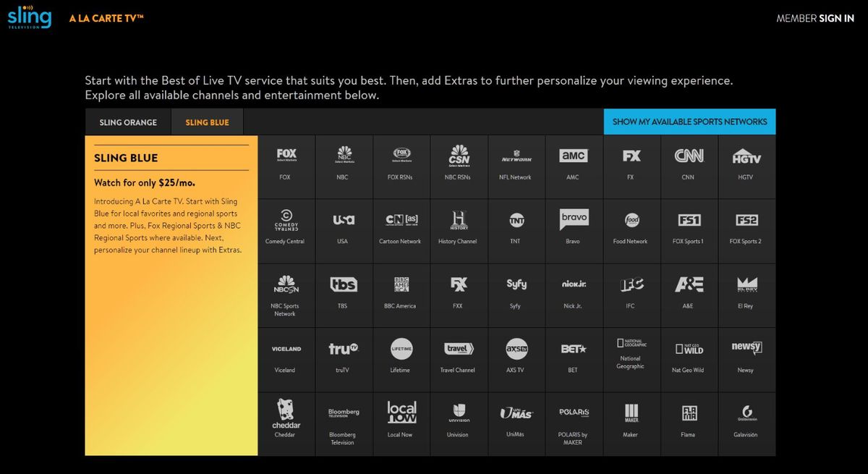Choose the Travel Channel tile
Viewport: 868px width, 474px height.
459,360
